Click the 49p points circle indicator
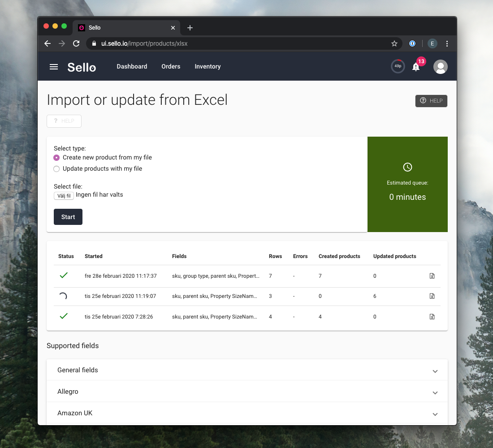Viewport: 493px width, 448px height. click(398, 66)
